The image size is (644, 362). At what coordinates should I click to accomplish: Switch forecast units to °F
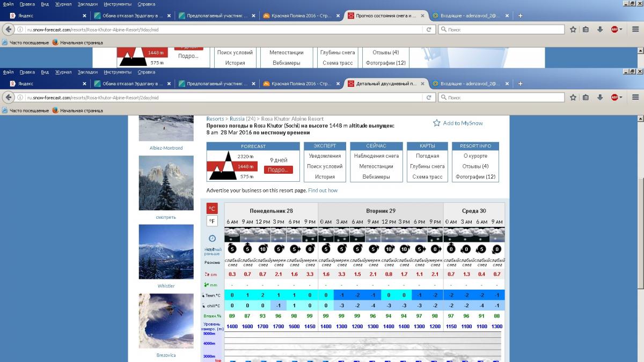[213, 221]
